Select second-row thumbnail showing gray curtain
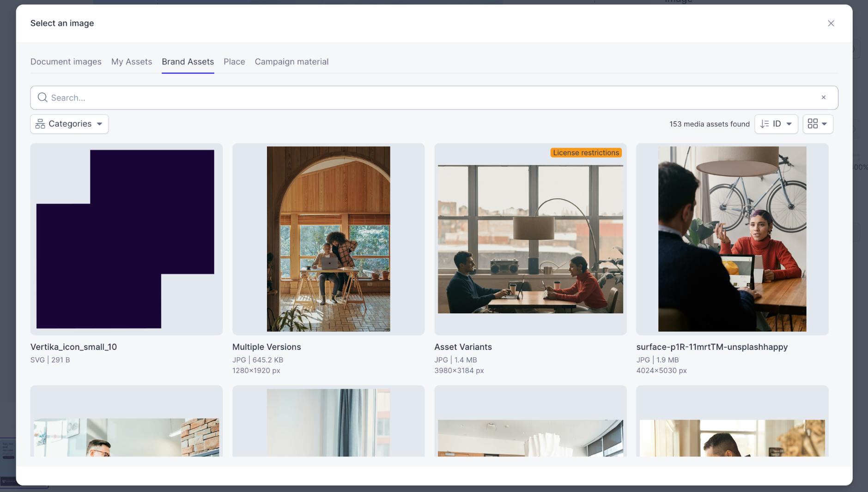 click(328, 421)
